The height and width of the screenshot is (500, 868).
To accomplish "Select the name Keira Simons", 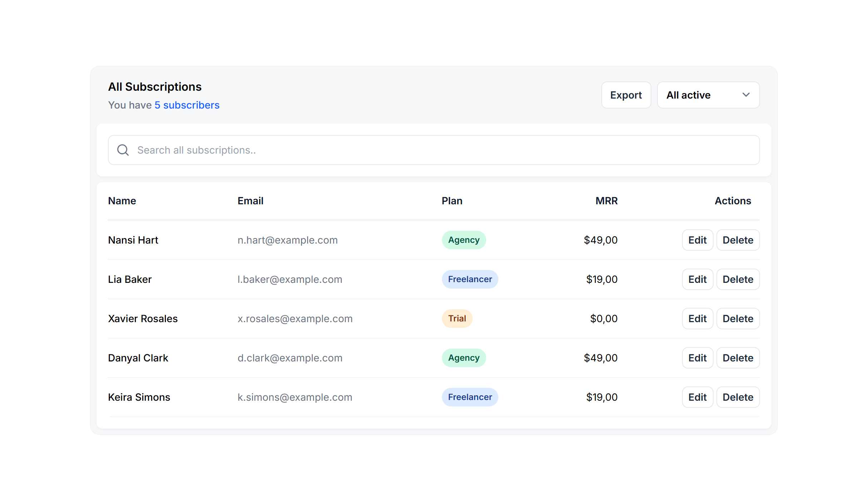I will 139,397.
